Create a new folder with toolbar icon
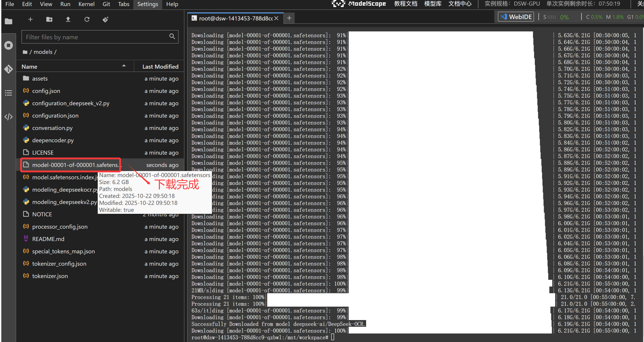The height and width of the screenshot is (342, 644). [x=49, y=19]
